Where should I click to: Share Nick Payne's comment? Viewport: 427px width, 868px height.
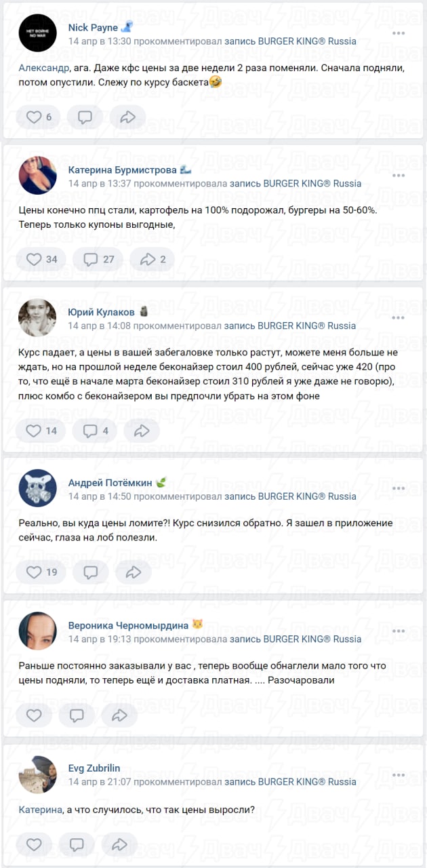coord(127,117)
